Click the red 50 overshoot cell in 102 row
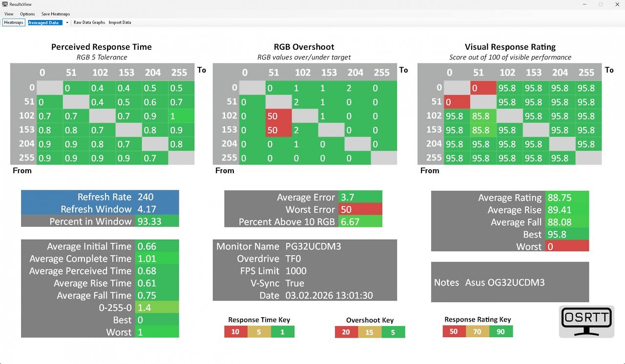Screen dimensions: 625x364 click(278, 116)
